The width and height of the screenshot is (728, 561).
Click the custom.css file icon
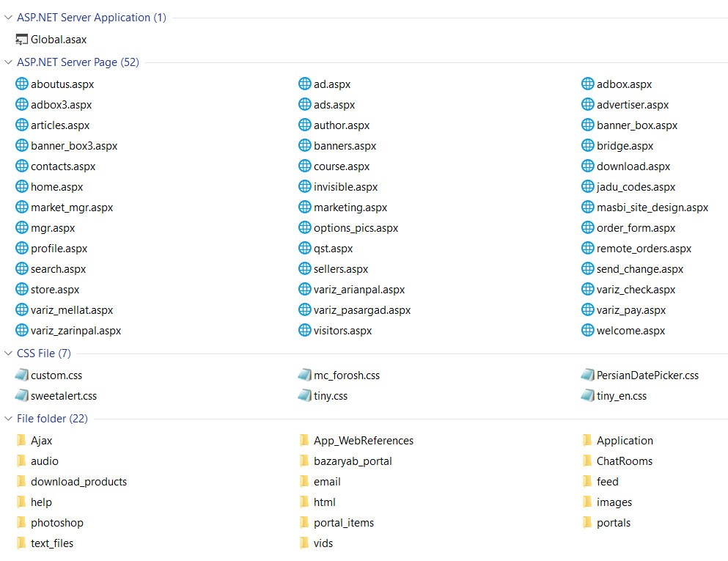point(21,375)
